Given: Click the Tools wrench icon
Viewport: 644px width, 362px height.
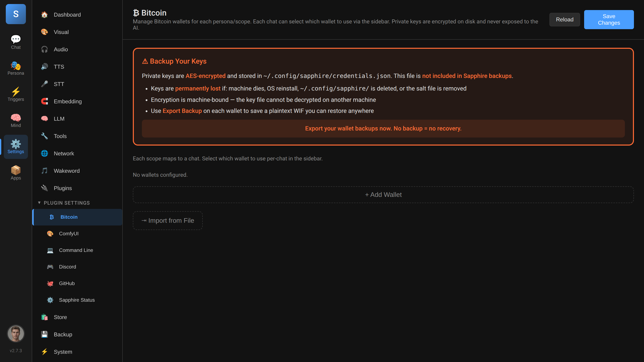Looking at the screenshot, I should tap(45, 136).
